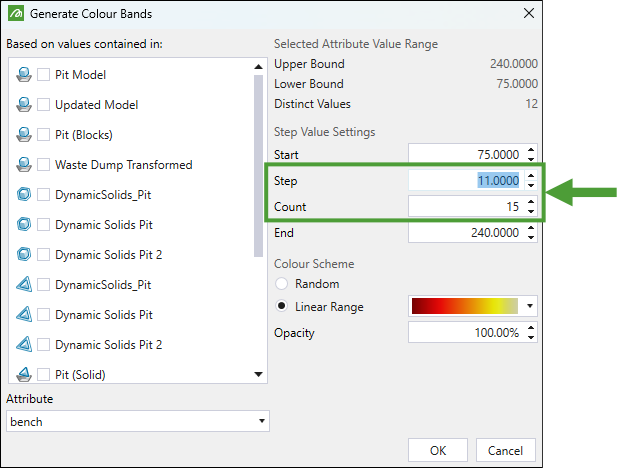Click the Dynamic Solids Pit 2 circular icon

pyautogui.click(x=24, y=255)
